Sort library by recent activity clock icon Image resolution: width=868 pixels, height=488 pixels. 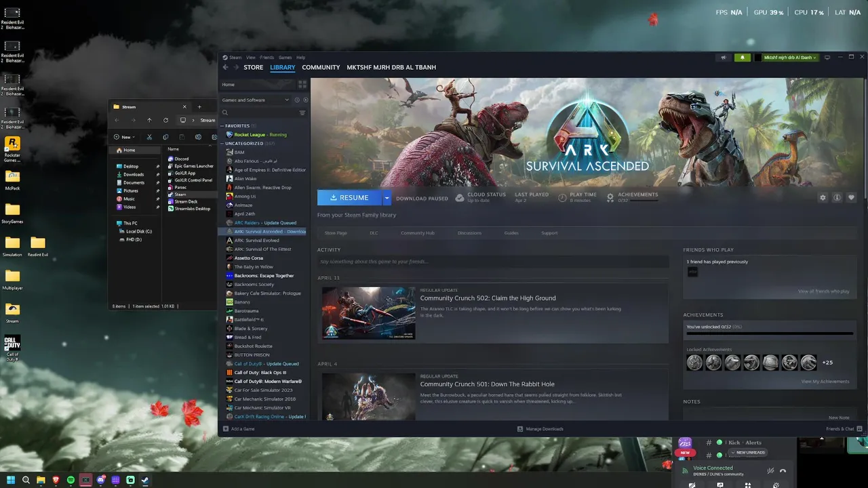pyautogui.click(x=297, y=100)
